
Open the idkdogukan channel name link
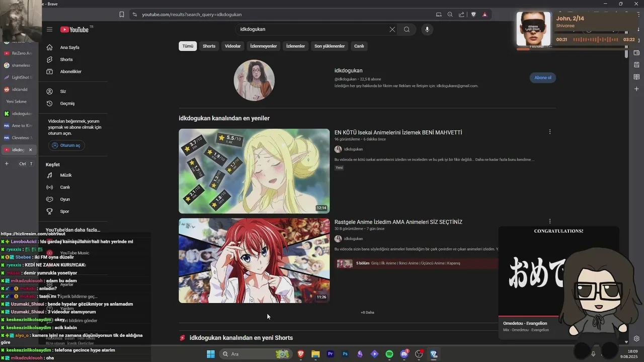[348, 70]
